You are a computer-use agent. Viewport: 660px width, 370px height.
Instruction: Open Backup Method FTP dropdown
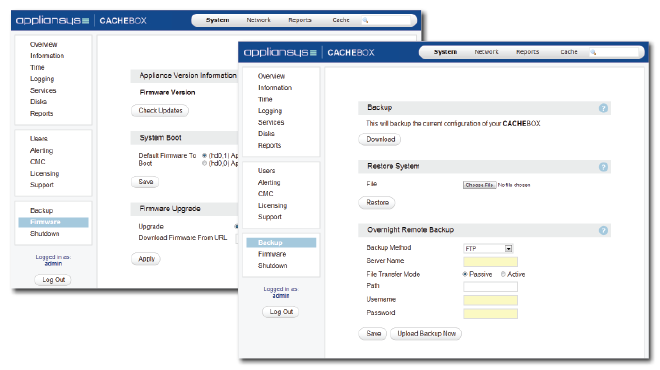488,249
